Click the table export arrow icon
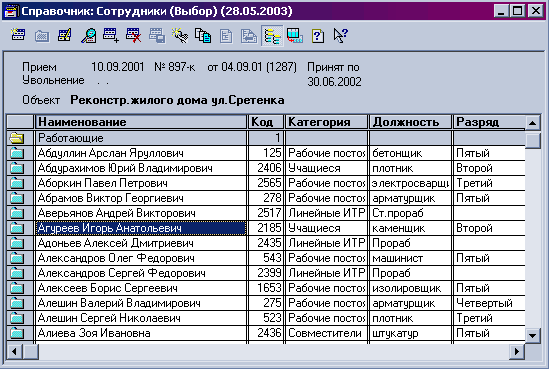549x369 pixels. click(294, 35)
